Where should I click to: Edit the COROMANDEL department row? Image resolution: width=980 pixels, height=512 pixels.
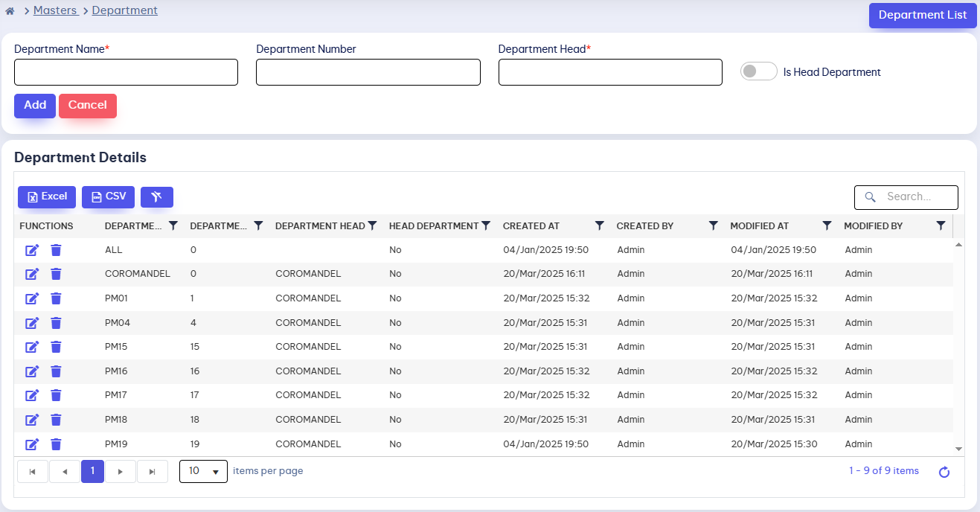32,274
